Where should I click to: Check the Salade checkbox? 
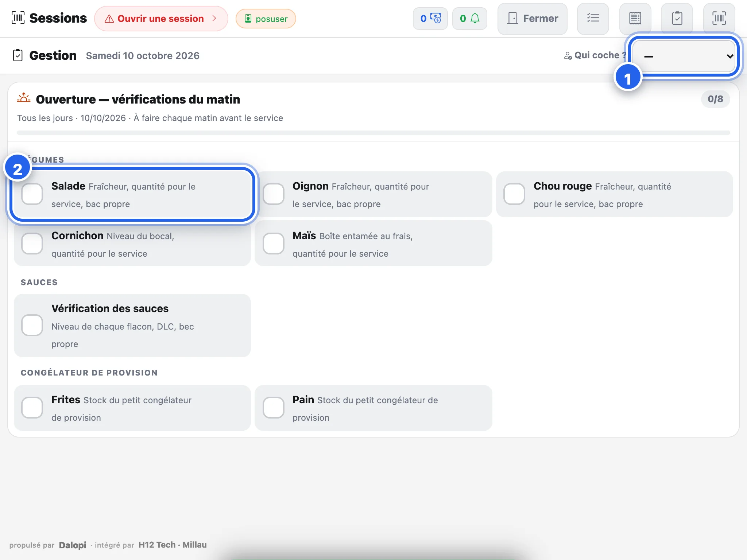32,194
